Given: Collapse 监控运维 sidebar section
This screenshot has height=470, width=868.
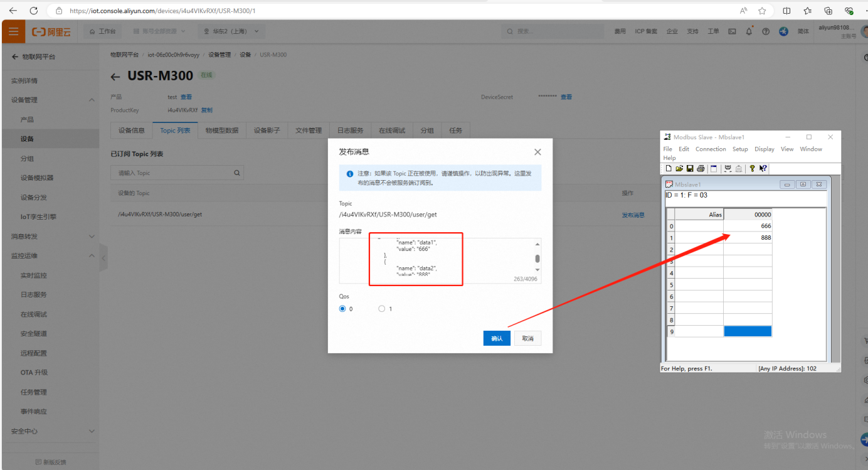Looking at the screenshot, I should (92, 256).
